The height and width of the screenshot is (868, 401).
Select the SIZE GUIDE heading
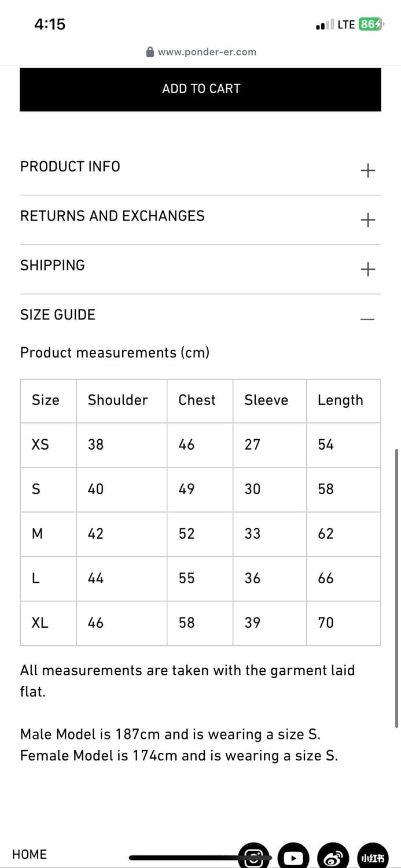(x=58, y=315)
